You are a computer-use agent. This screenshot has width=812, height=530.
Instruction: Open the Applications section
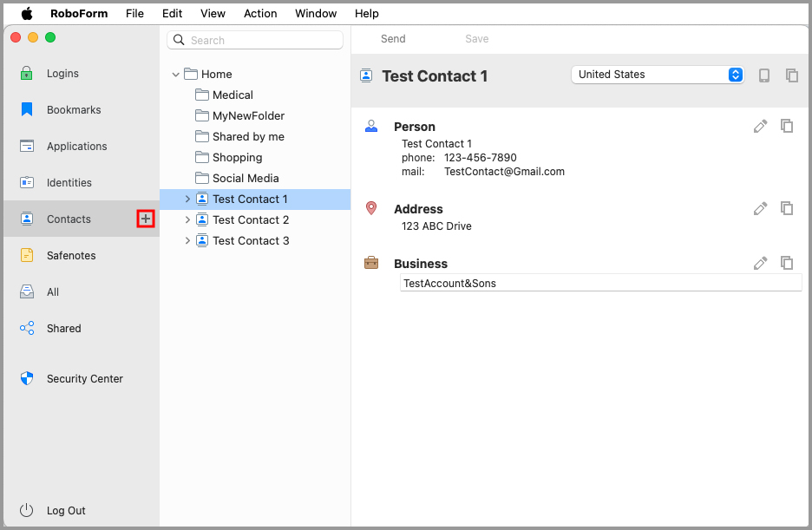82,147
